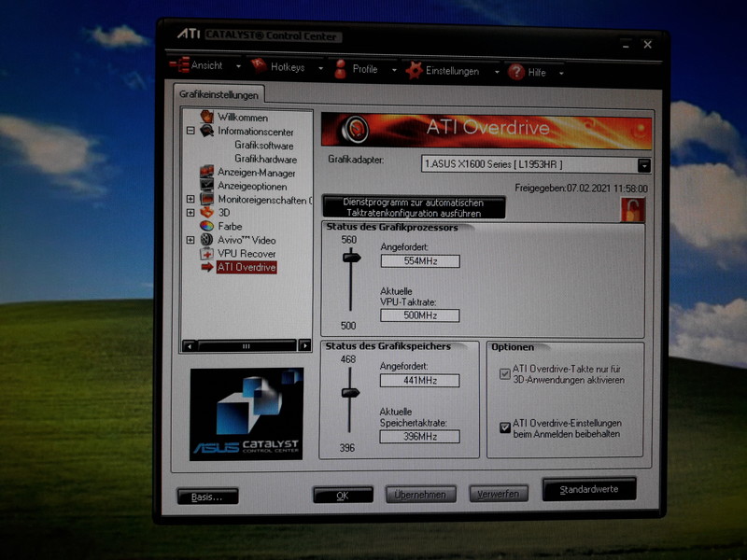
Task: Click the Overdrive gauge icon in banner
Action: tap(356, 129)
